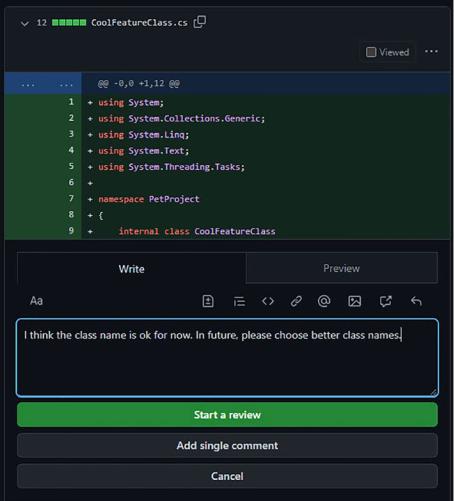Insert code formatting in comment

click(x=268, y=301)
